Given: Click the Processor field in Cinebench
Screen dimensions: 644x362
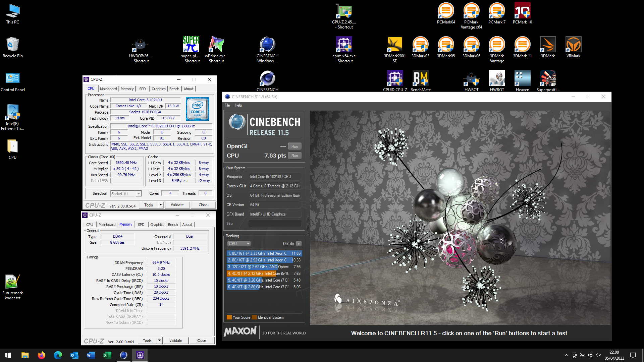Looking at the screenshot, I should point(275,177).
